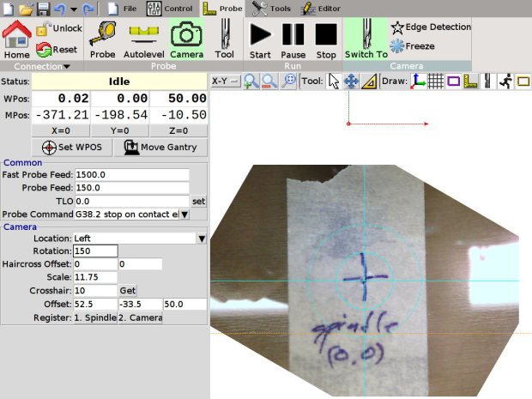Select the Probe tape-measure tool
This screenshot has height=399, width=532.
coord(102,39)
